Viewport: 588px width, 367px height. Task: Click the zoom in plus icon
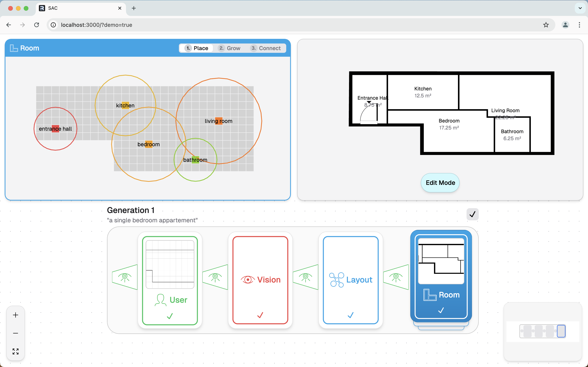(16, 315)
